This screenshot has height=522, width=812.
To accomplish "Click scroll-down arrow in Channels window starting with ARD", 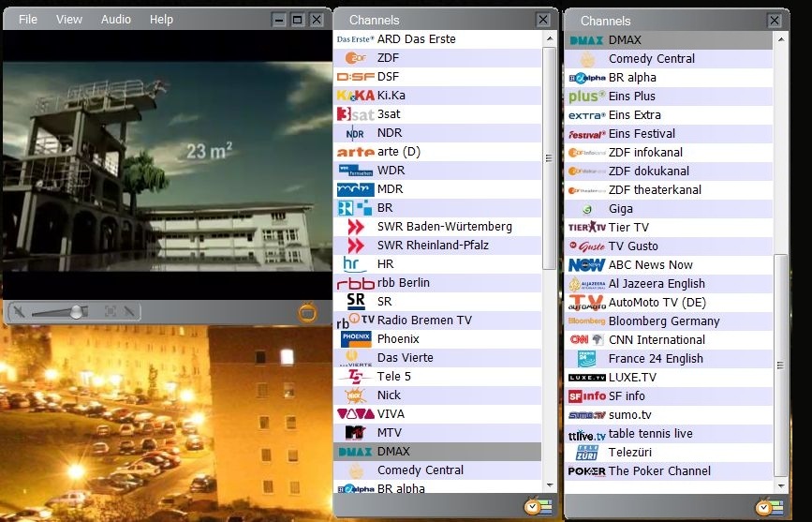I will [550, 485].
